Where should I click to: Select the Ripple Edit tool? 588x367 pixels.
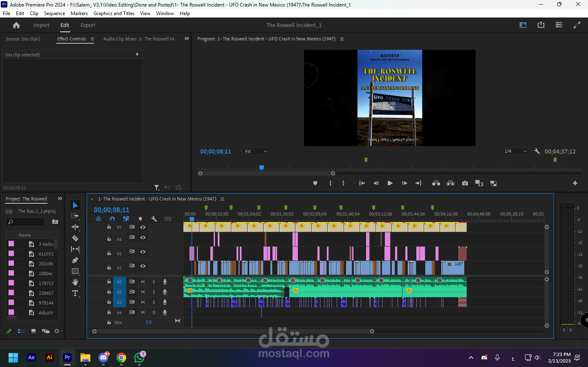click(x=75, y=227)
